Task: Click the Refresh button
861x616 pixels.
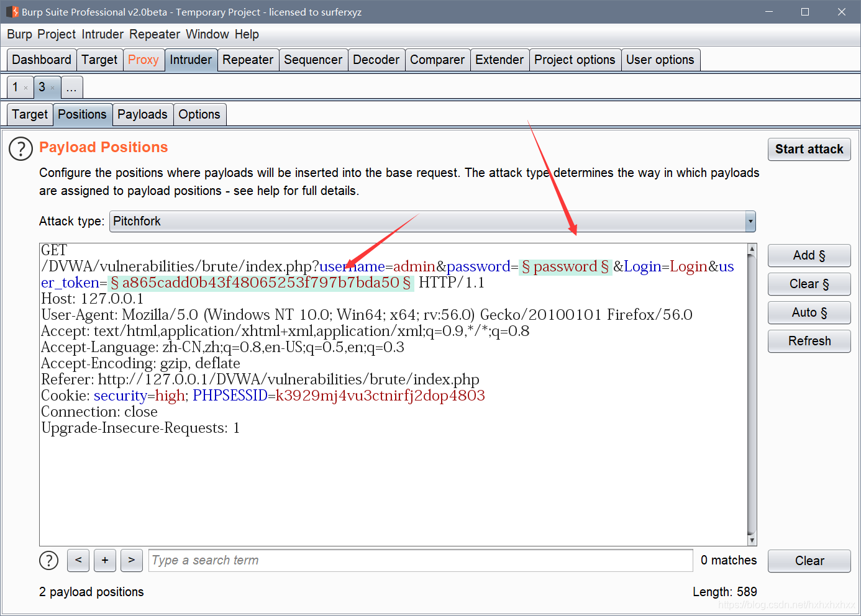Action: click(x=809, y=341)
